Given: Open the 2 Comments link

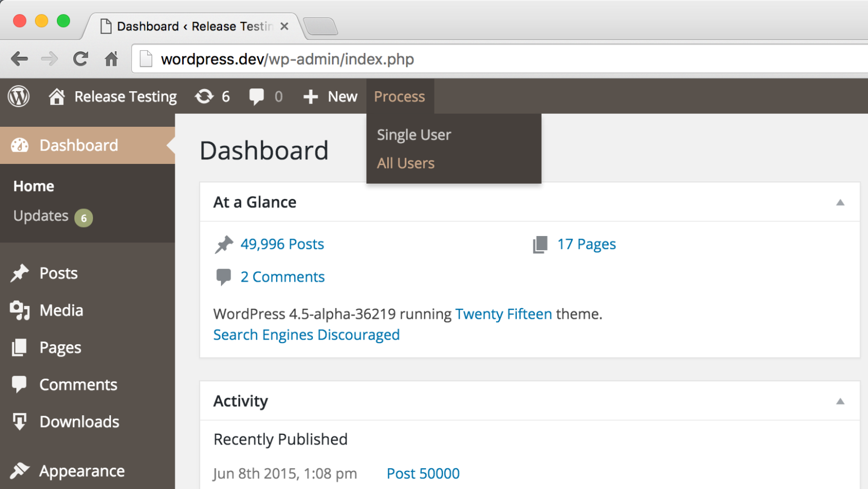Looking at the screenshot, I should 282,277.
